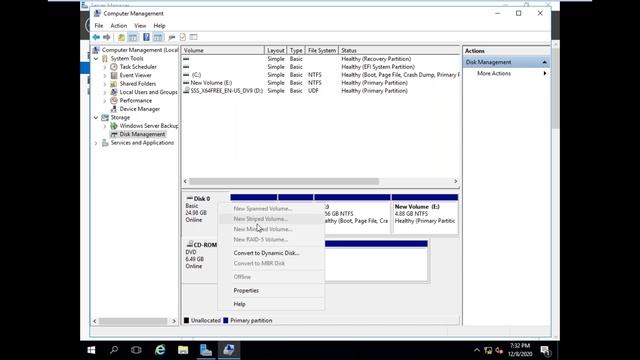Click the Shared Folders tree icon

114,84
